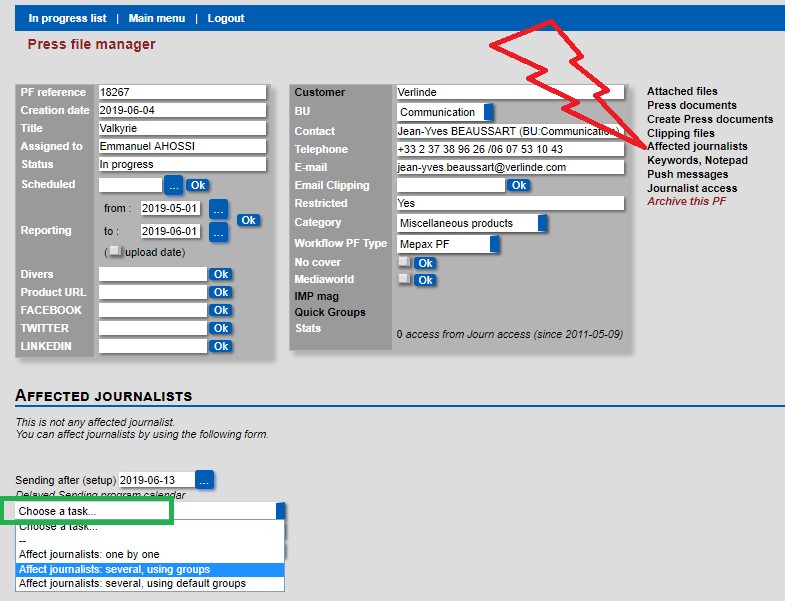Confirm the Email Clipping with Ok

point(518,185)
